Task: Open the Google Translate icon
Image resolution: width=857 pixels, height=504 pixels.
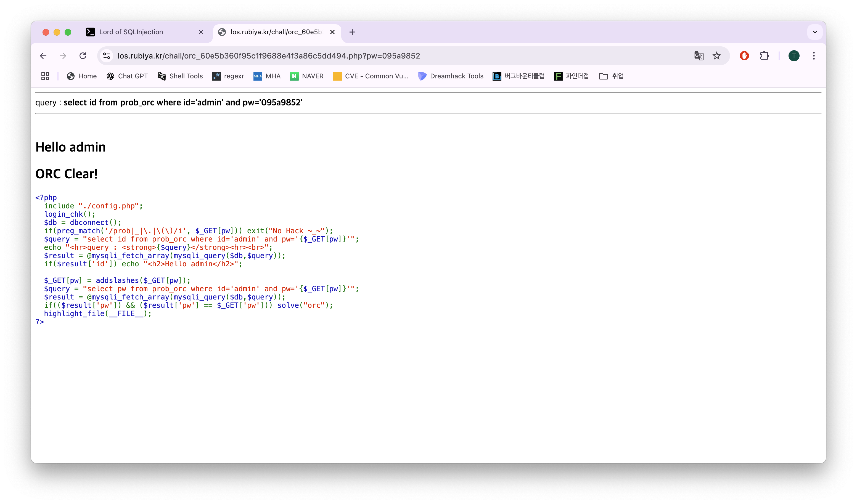Action: pyautogui.click(x=699, y=56)
